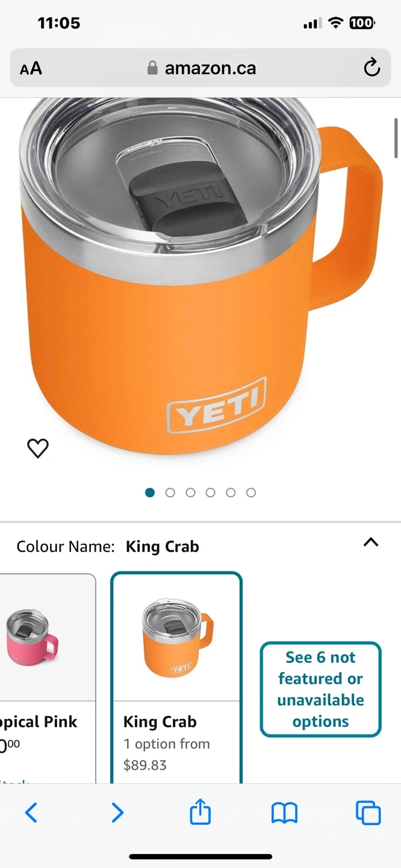The height and width of the screenshot is (868, 401).
Task: Collapse the Colour Name section chevron
Action: click(371, 542)
